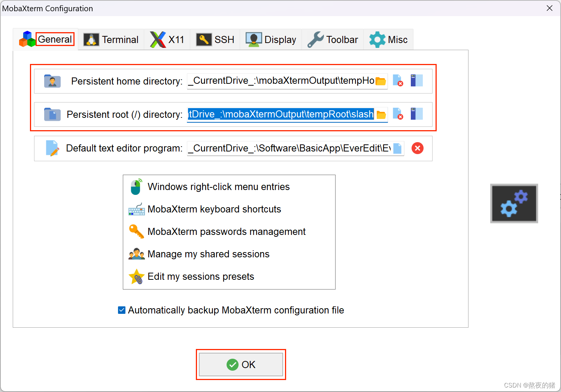
Task: Click the text editor pencil document icon
Action: (52, 148)
